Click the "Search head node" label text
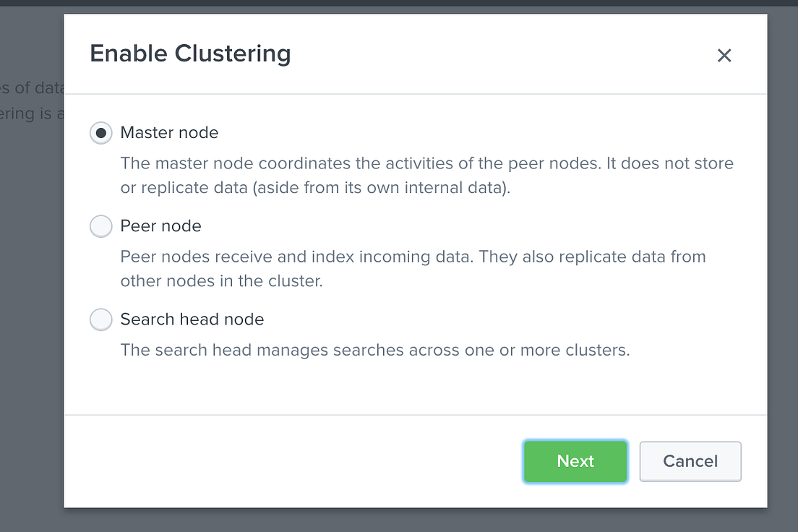 (192, 319)
